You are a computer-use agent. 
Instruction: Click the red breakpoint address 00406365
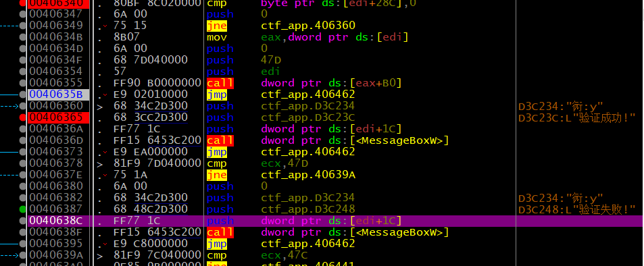tap(56, 117)
